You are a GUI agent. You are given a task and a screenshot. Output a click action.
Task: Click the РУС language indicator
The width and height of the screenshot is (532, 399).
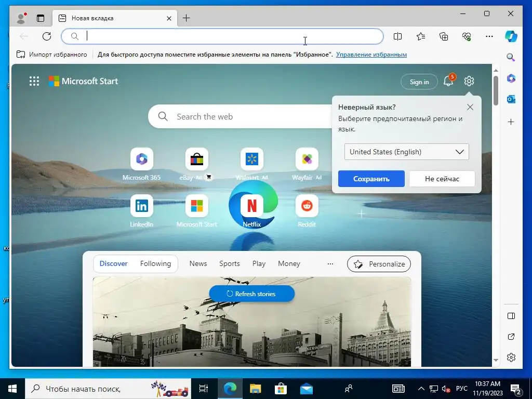click(461, 389)
